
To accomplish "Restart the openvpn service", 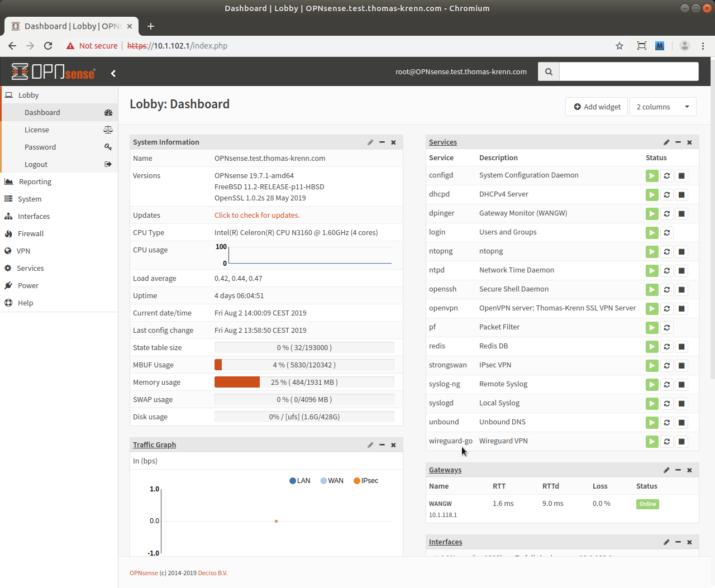I will [x=667, y=309].
